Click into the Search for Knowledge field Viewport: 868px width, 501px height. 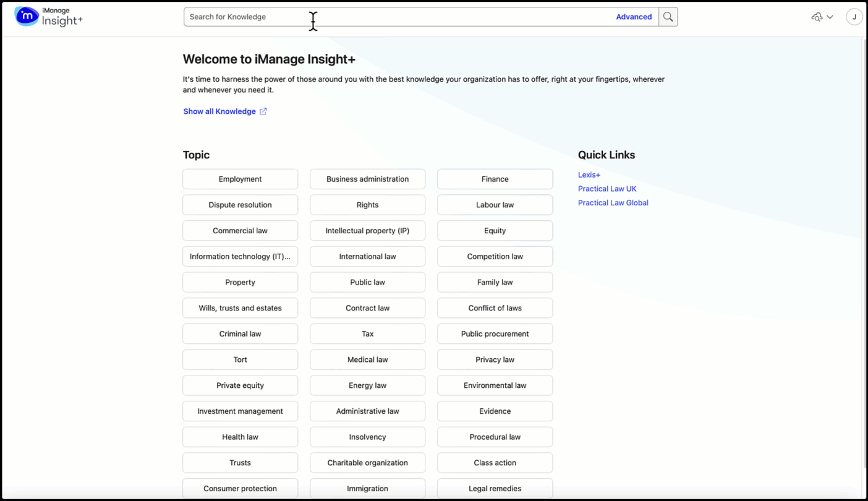tap(396, 17)
